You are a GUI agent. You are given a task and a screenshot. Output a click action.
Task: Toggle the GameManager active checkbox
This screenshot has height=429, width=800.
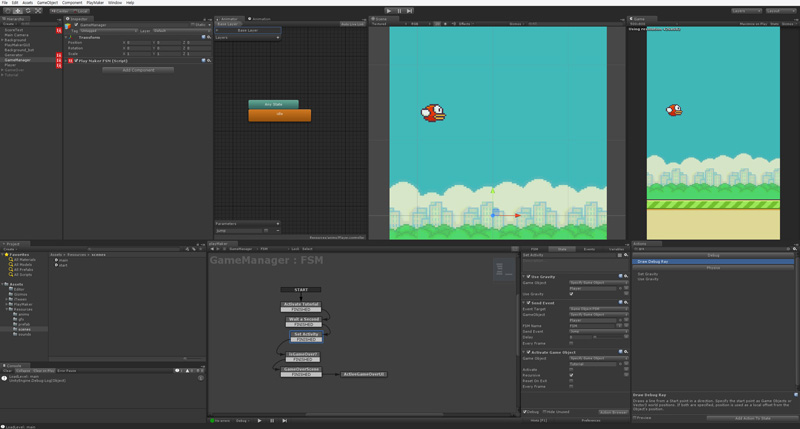76,24
